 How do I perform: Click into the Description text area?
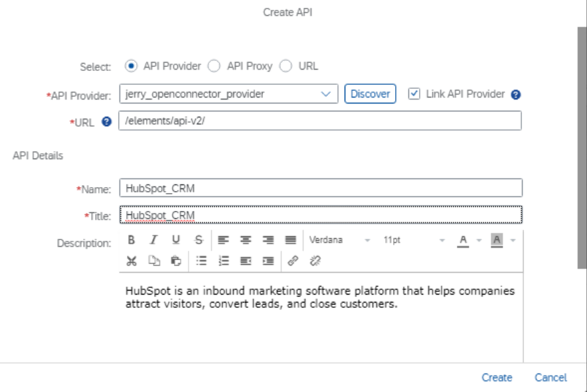click(x=321, y=317)
